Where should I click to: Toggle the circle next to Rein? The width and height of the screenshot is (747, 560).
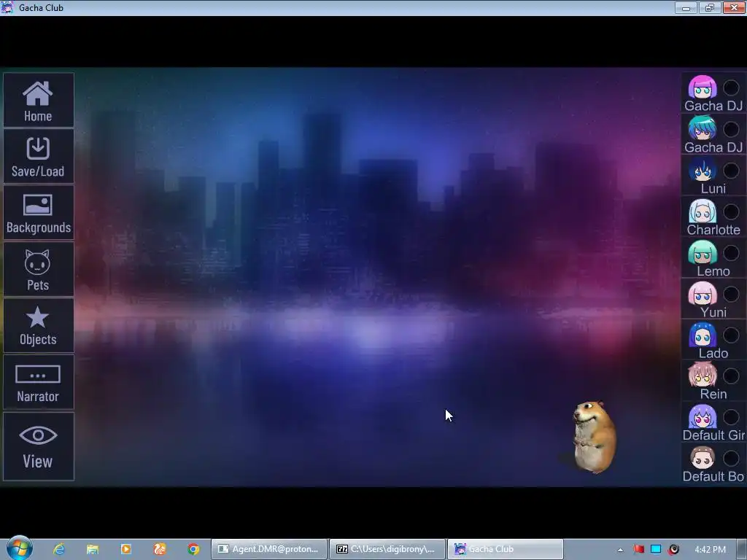731,376
